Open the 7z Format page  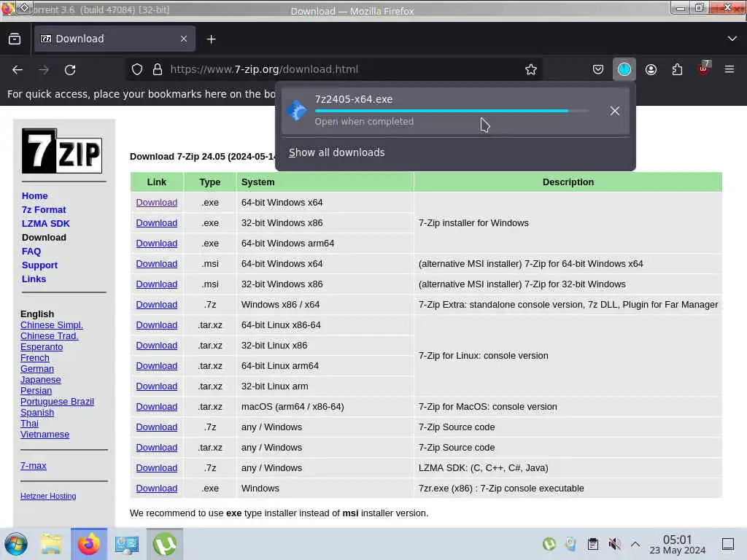[44, 209]
